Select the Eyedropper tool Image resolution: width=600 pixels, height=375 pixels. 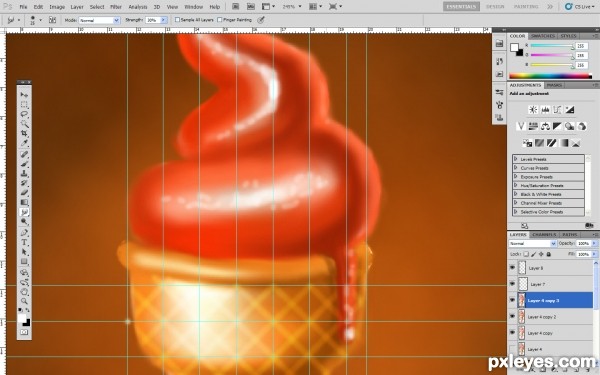(24, 143)
